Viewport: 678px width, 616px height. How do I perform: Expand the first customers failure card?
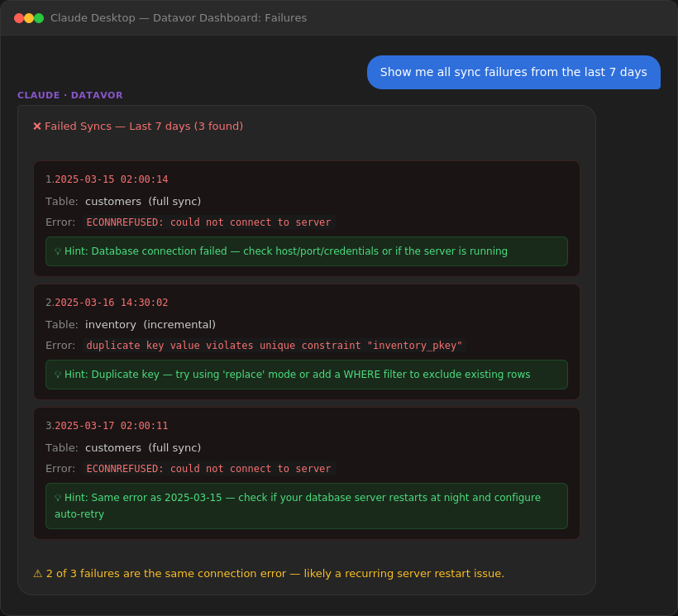tap(306, 217)
